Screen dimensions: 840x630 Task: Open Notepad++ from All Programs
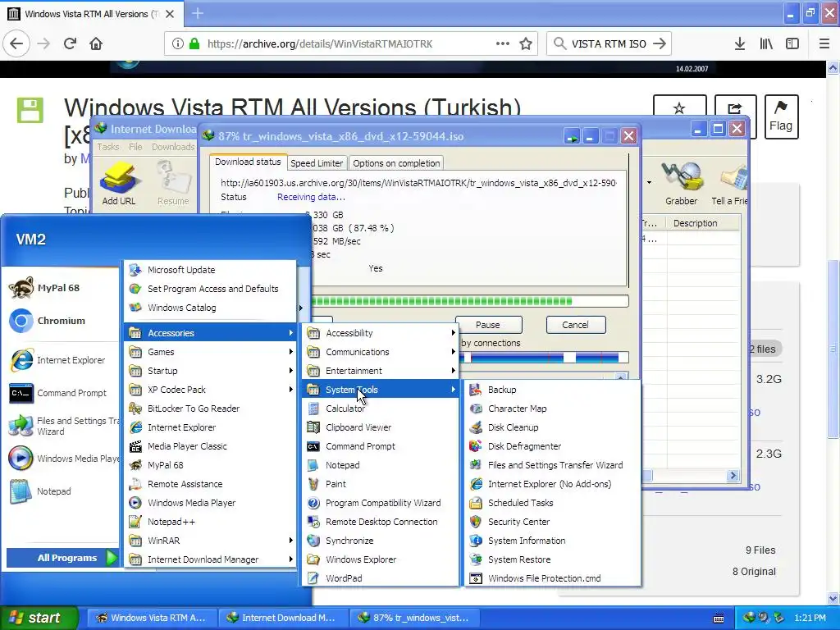[x=211, y=521]
